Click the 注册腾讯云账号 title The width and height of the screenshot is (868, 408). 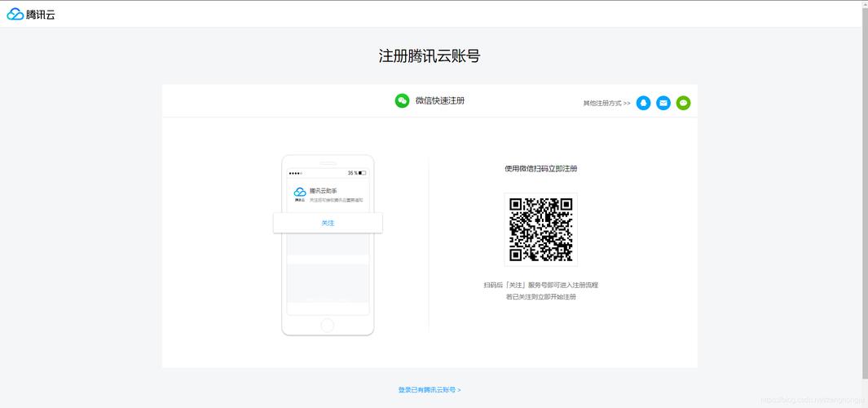coord(430,56)
